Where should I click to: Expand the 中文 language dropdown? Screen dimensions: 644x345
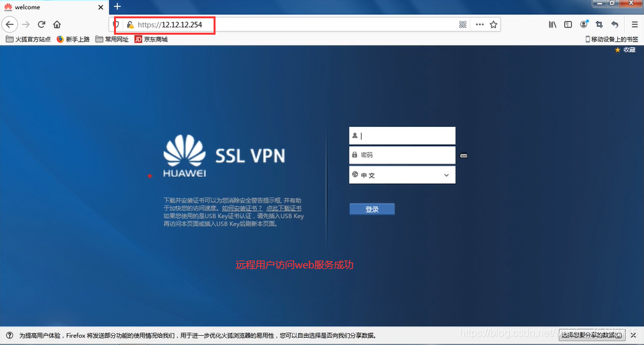(x=402, y=175)
